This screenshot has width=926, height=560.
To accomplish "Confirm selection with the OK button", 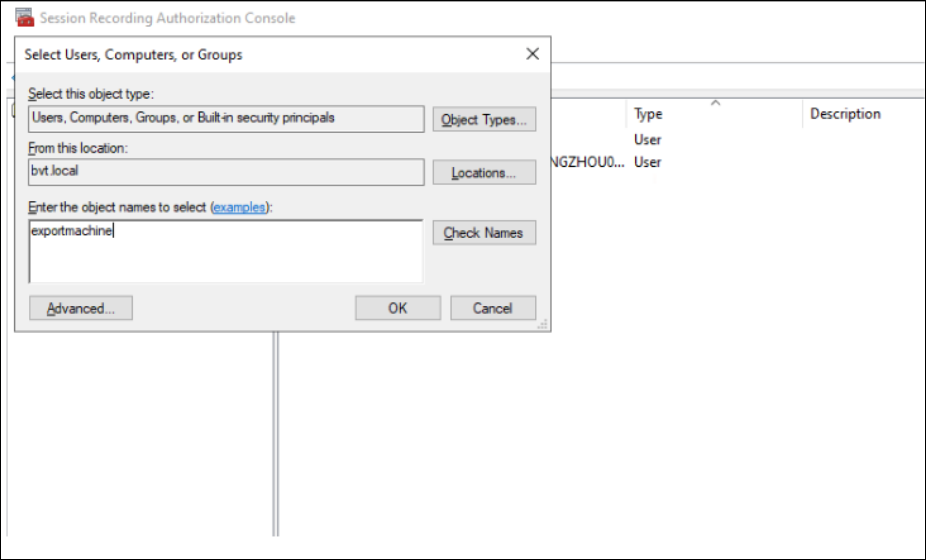I will click(397, 308).
